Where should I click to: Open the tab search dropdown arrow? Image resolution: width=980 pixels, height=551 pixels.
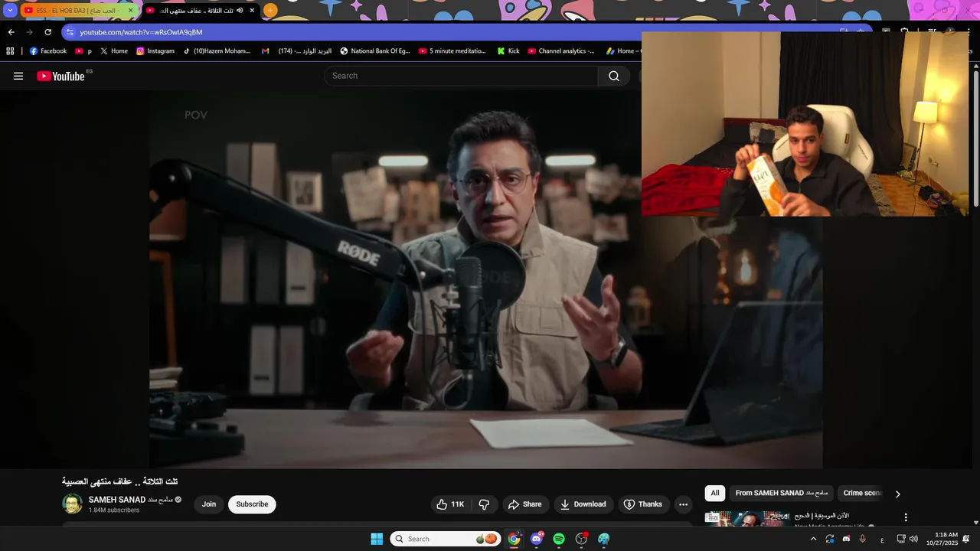tap(10, 11)
